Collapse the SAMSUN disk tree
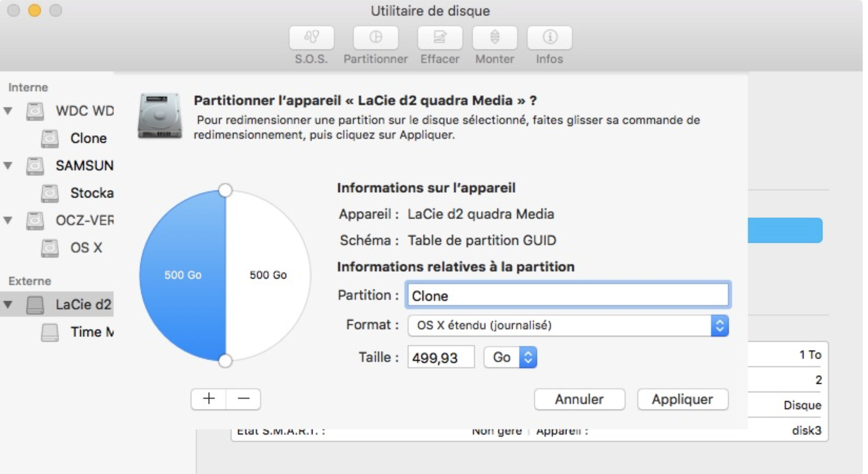The width and height of the screenshot is (868, 474). 8,165
